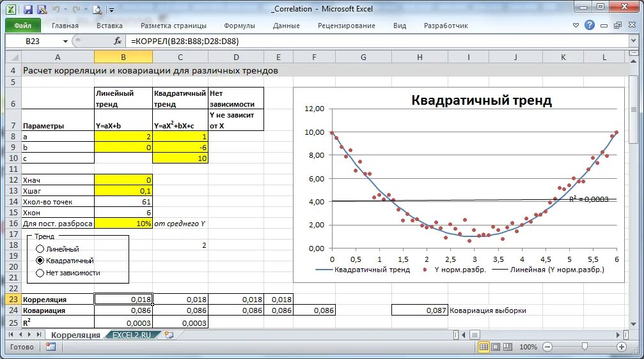Select the Хшаг value cell 0,1
This screenshot has width=644, height=359.
[x=123, y=191]
